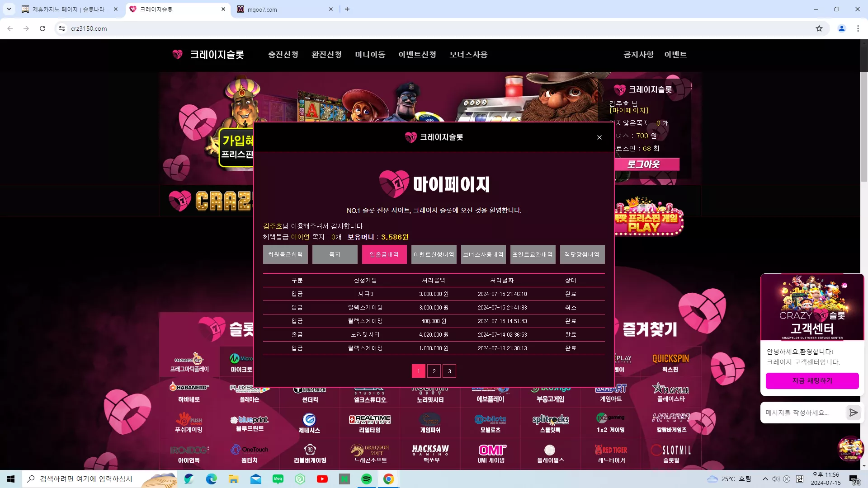The width and height of the screenshot is (868, 488).
Task: Open the 이벤트신청내역 tab
Action: click(434, 254)
